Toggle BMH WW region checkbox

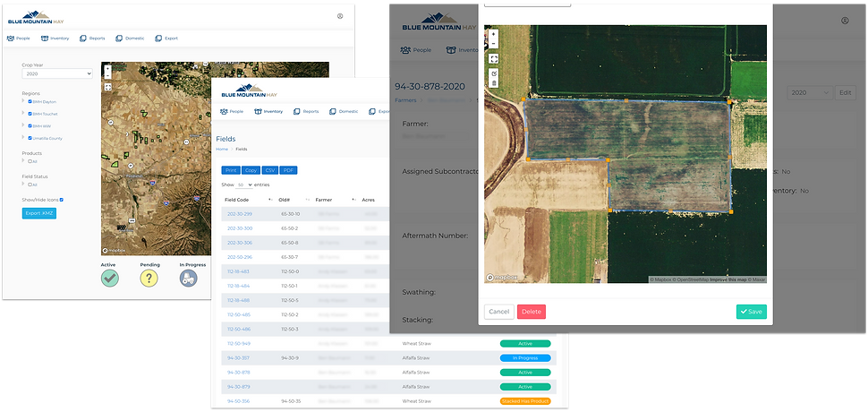[x=30, y=125]
